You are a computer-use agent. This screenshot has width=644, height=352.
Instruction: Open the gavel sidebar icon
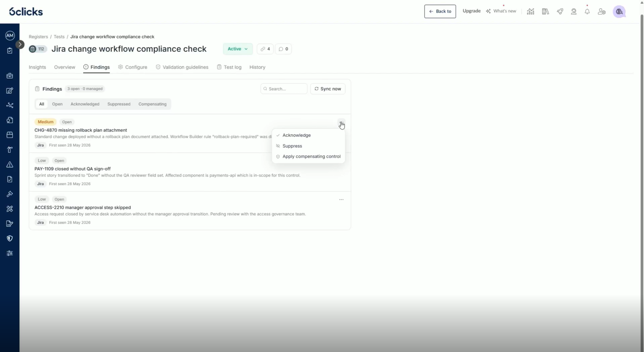pyautogui.click(x=10, y=194)
